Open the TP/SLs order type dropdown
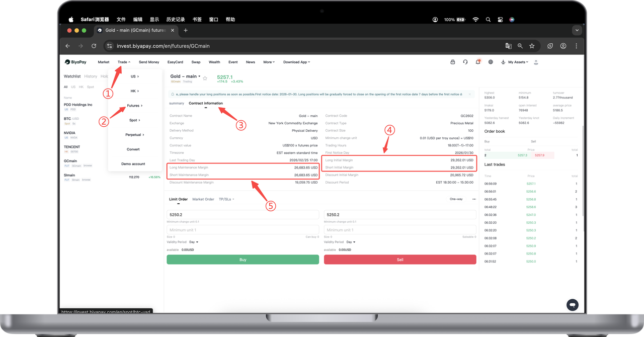Viewport: 644px width, 337px height. coord(226,199)
